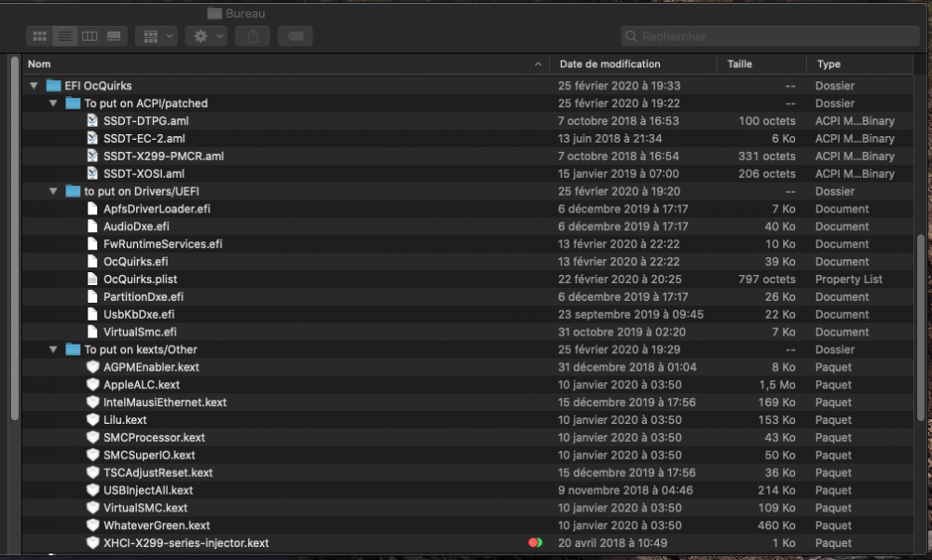Toggle sort direction arrow in Nom header
Image resolution: width=932 pixels, height=560 pixels.
(538, 63)
